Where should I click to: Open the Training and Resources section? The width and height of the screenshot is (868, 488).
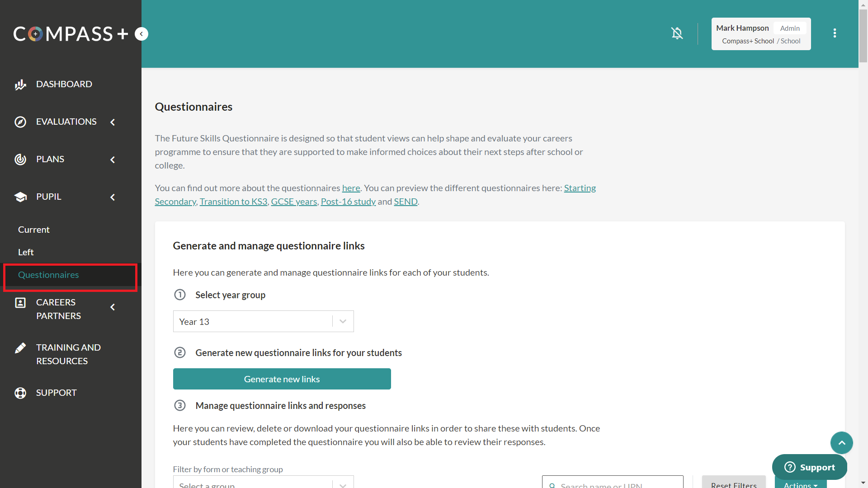(x=68, y=354)
